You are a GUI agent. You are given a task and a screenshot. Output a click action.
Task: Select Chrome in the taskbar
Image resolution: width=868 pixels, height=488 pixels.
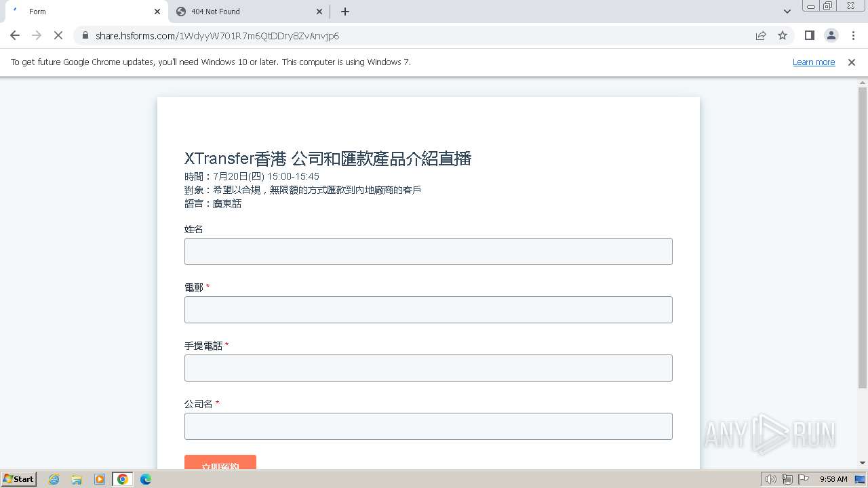click(x=123, y=479)
